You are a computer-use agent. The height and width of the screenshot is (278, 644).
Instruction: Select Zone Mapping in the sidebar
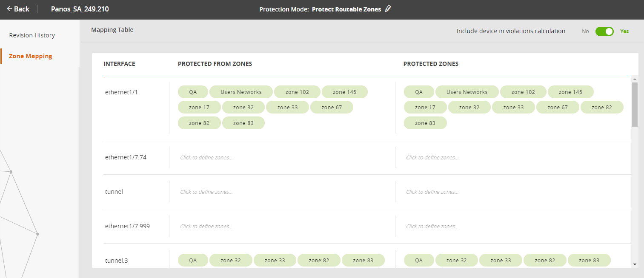pos(31,56)
